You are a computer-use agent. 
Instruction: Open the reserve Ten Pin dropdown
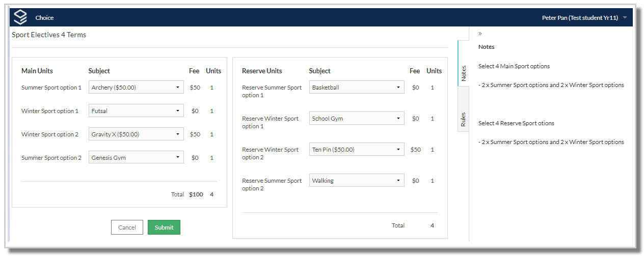coord(357,150)
